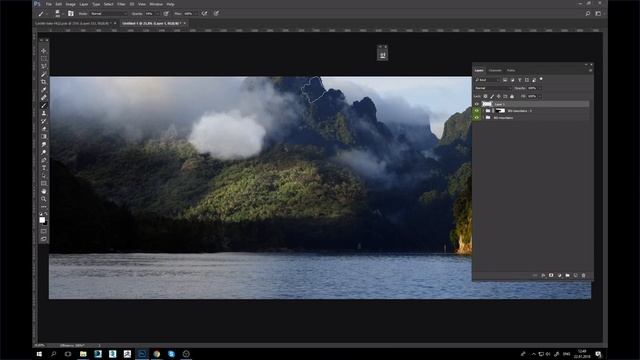Delete layer using the trash icon

(583, 276)
